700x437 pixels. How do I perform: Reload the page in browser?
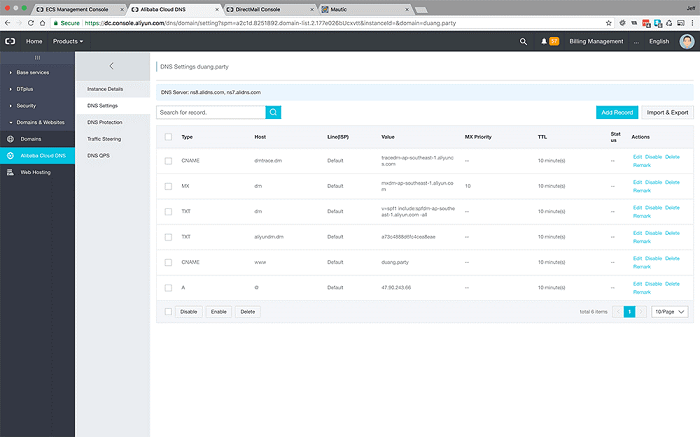[x=31, y=23]
